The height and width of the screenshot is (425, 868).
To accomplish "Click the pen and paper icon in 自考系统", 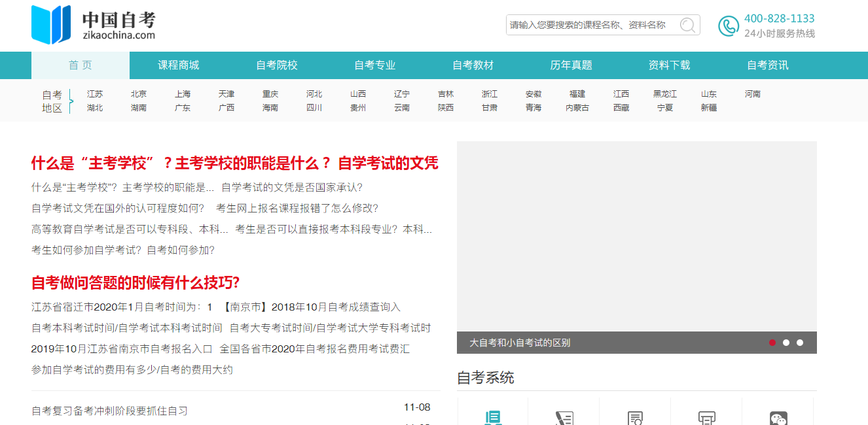I will click(564, 418).
